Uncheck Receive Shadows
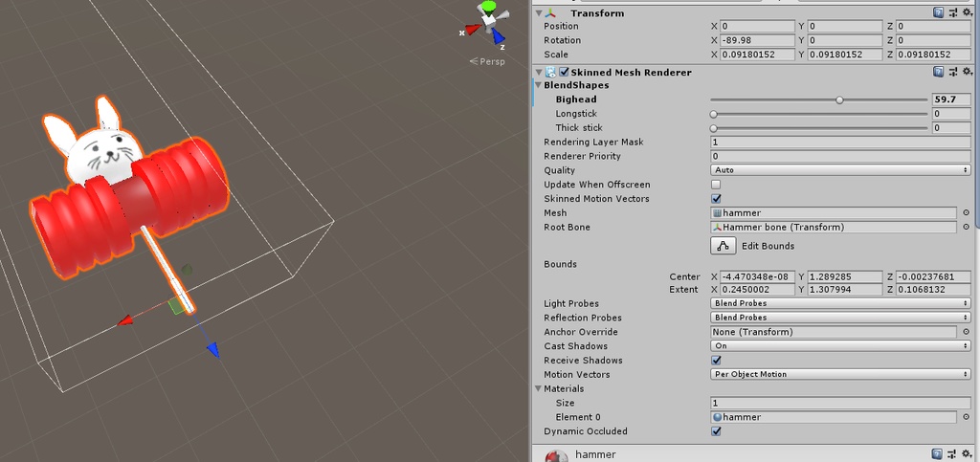 pyautogui.click(x=716, y=361)
